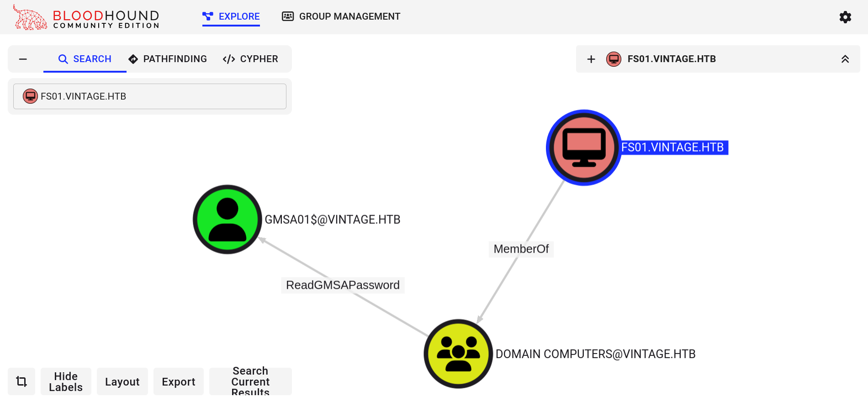The height and width of the screenshot is (402, 868).
Task: Open the settings gear menu
Action: [845, 17]
